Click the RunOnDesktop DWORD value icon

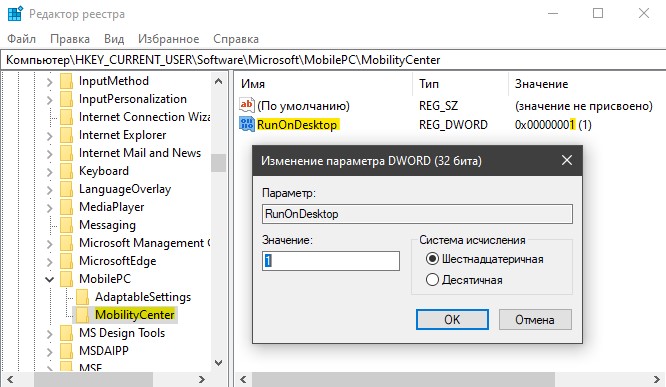click(247, 124)
